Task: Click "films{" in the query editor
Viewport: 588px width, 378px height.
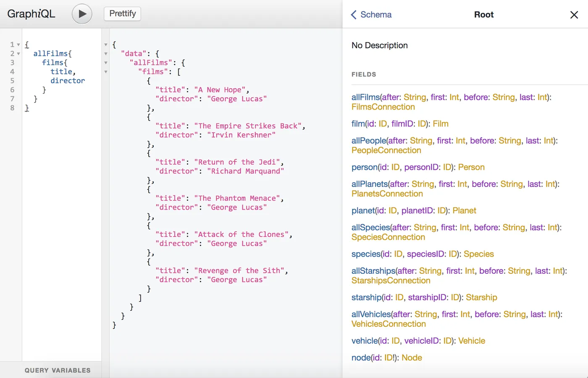Action: 55,63
